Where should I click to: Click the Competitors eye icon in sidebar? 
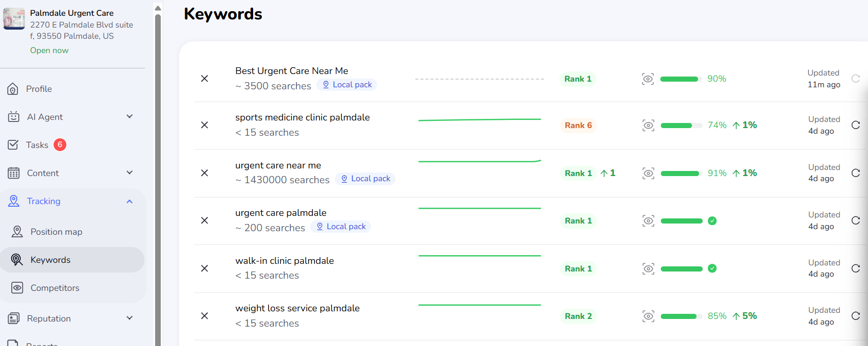point(17,288)
